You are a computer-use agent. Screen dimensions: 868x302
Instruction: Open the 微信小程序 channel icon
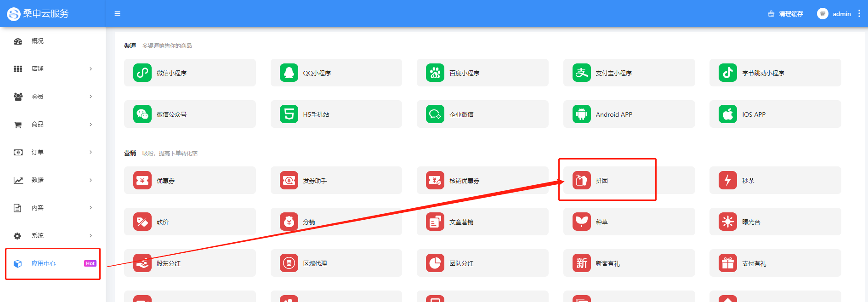pyautogui.click(x=142, y=73)
